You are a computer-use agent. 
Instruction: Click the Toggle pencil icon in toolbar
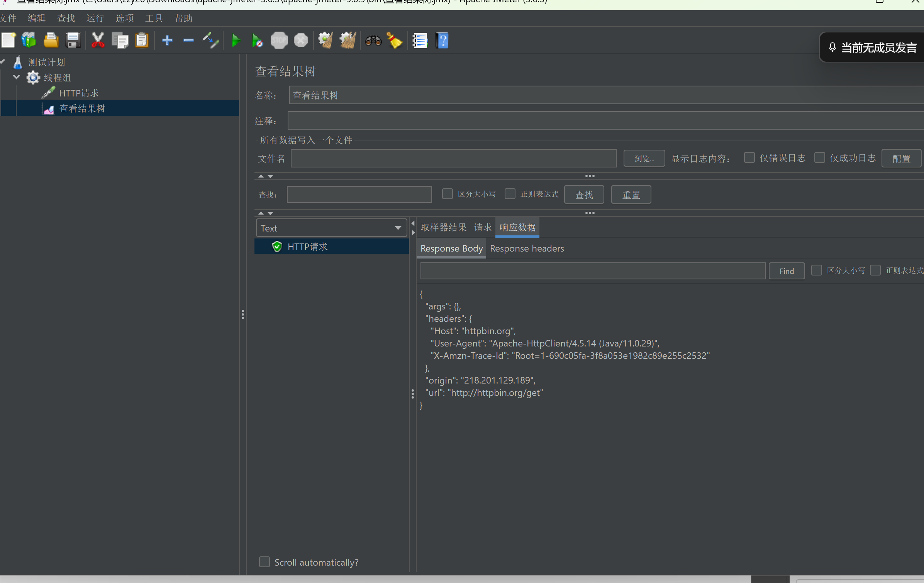tap(211, 41)
